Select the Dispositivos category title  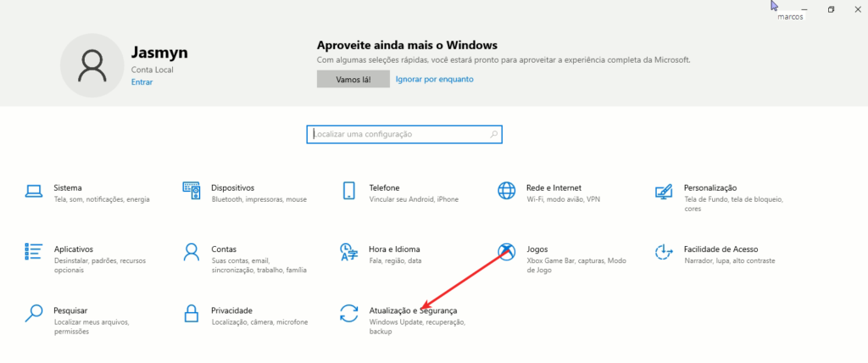(x=232, y=188)
